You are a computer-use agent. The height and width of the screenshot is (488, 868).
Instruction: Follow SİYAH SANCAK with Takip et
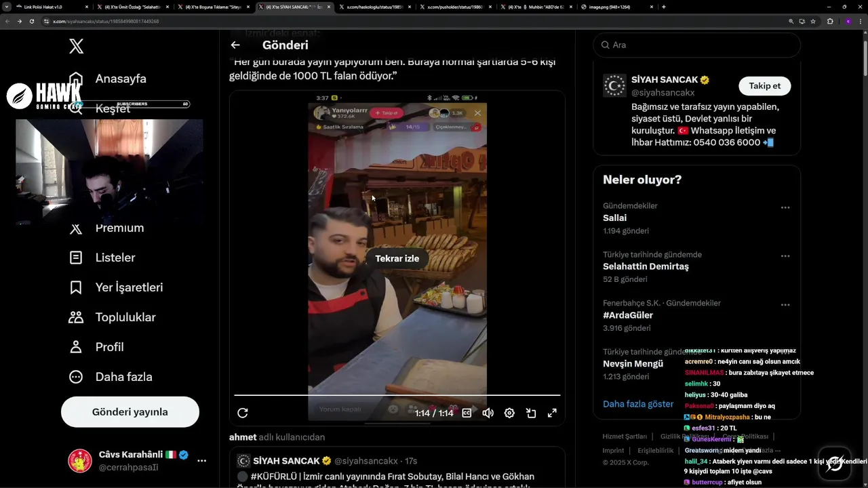(x=765, y=86)
